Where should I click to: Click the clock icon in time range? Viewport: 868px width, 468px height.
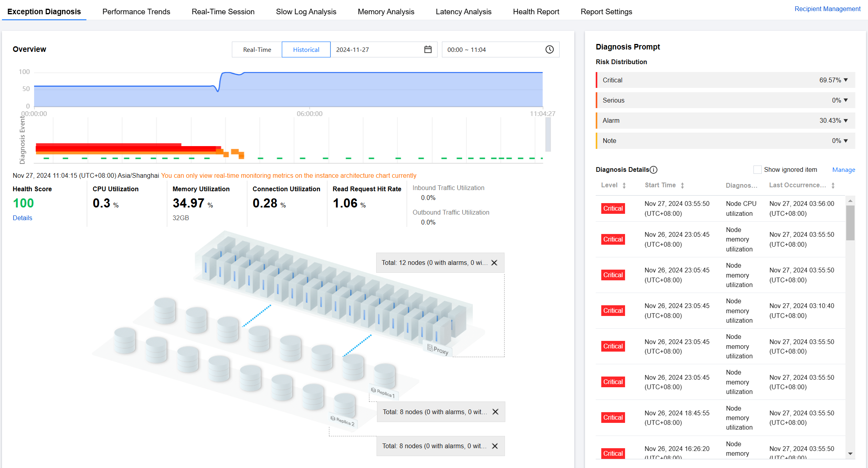549,49
